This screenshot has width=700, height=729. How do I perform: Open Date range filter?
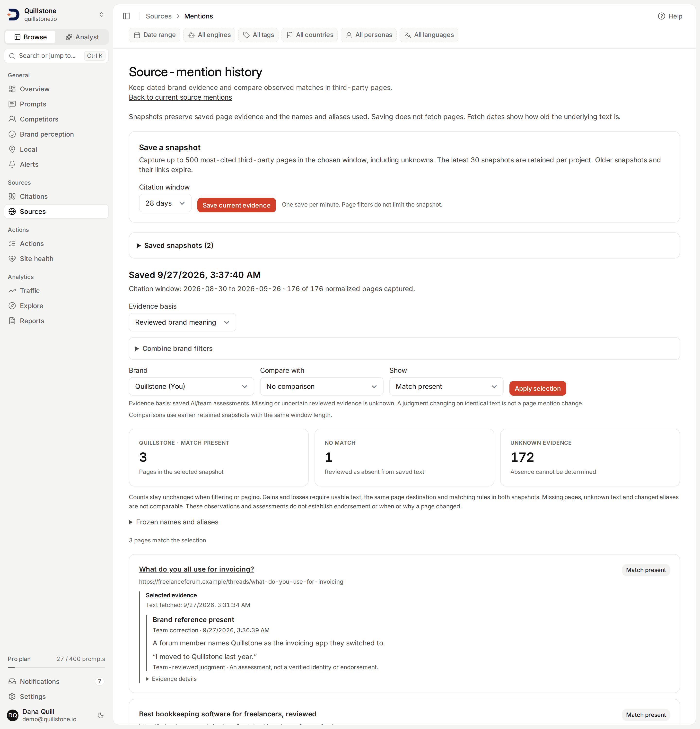pyautogui.click(x=155, y=35)
